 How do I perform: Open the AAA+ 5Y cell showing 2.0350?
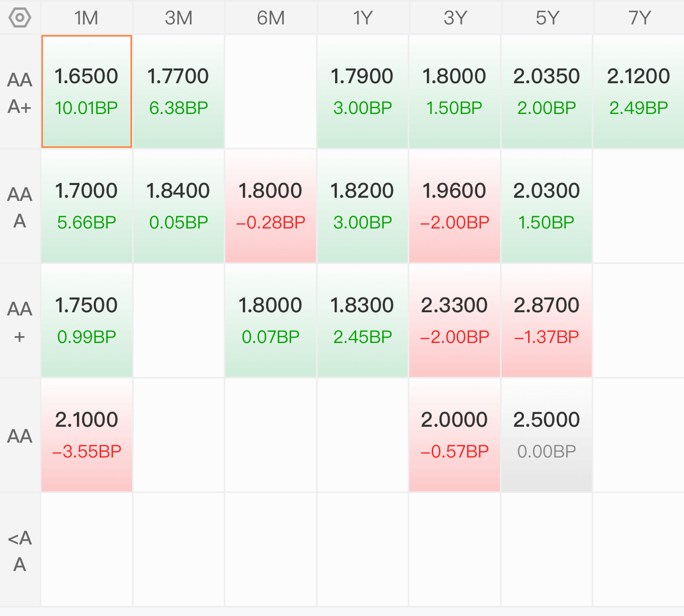pyautogui.click(x=547, y=92)
